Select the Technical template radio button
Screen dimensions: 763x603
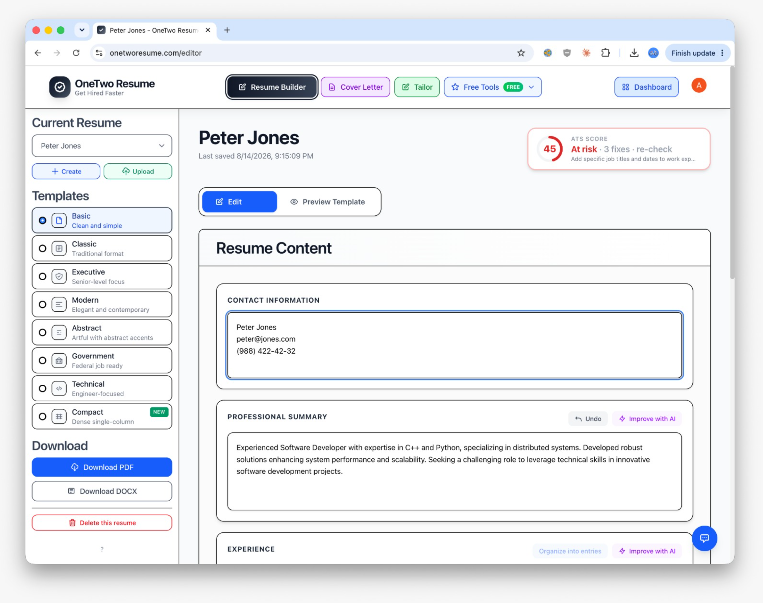42,388
